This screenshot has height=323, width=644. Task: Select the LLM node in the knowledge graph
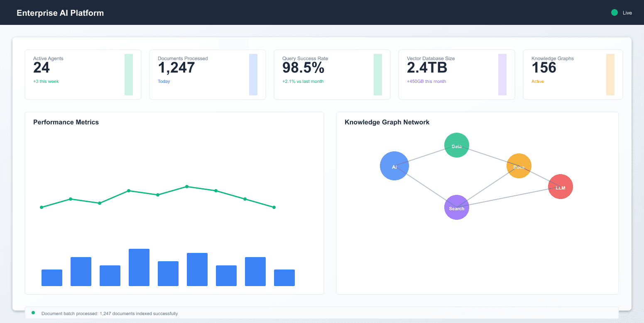(x=560, y=187)
